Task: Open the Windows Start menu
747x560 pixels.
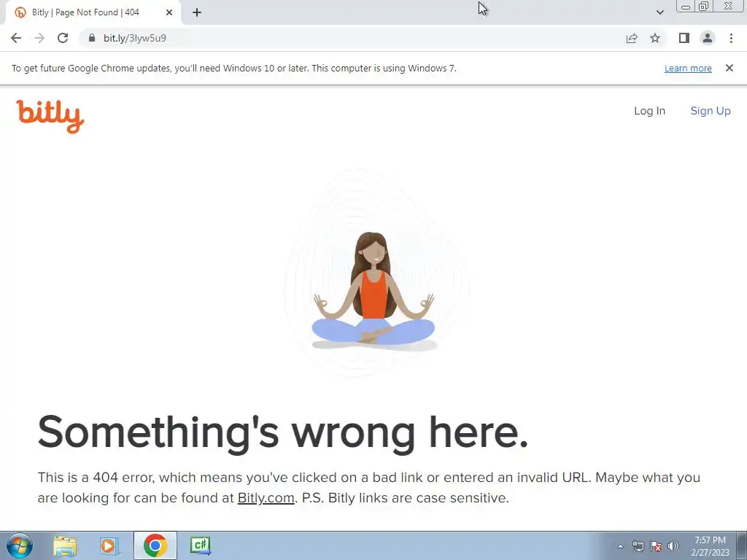Action: (x=20, y=545)
